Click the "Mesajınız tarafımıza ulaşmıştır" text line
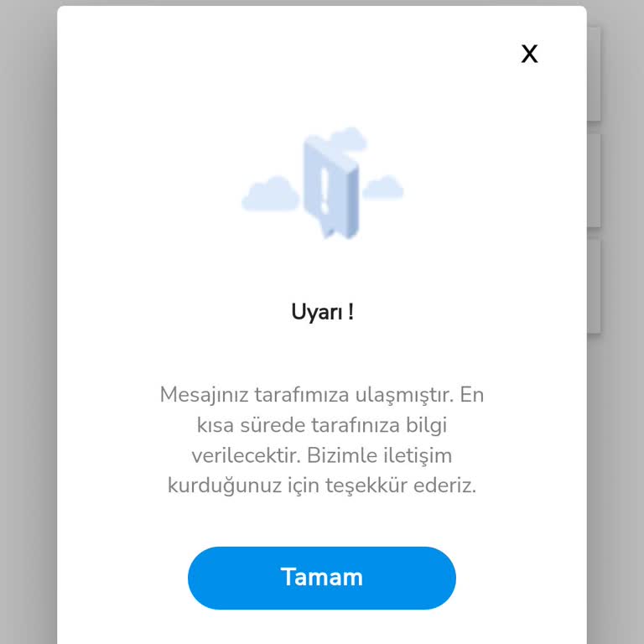This screenshot has height=644, width=644. 306,395
